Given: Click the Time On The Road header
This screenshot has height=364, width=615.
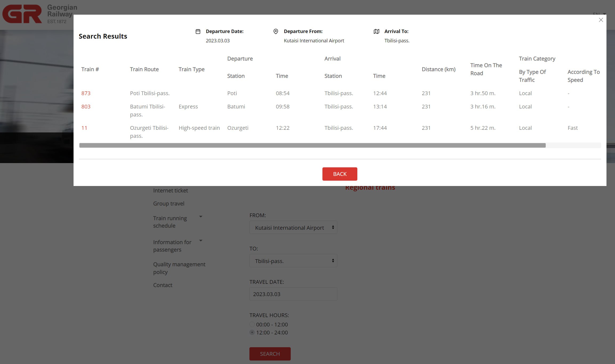Looking at the screenshot, I should coord(486,69).
